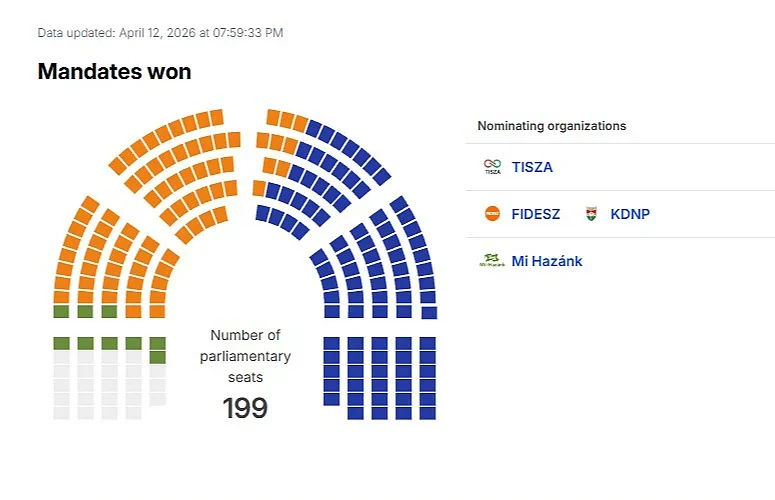Follow the KDNP party link
Viewport: 775px width, 500px height.
(x=630, y=214)
